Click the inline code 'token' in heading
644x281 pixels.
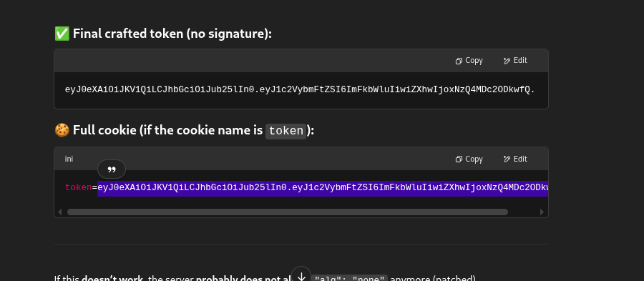(286, 132)
